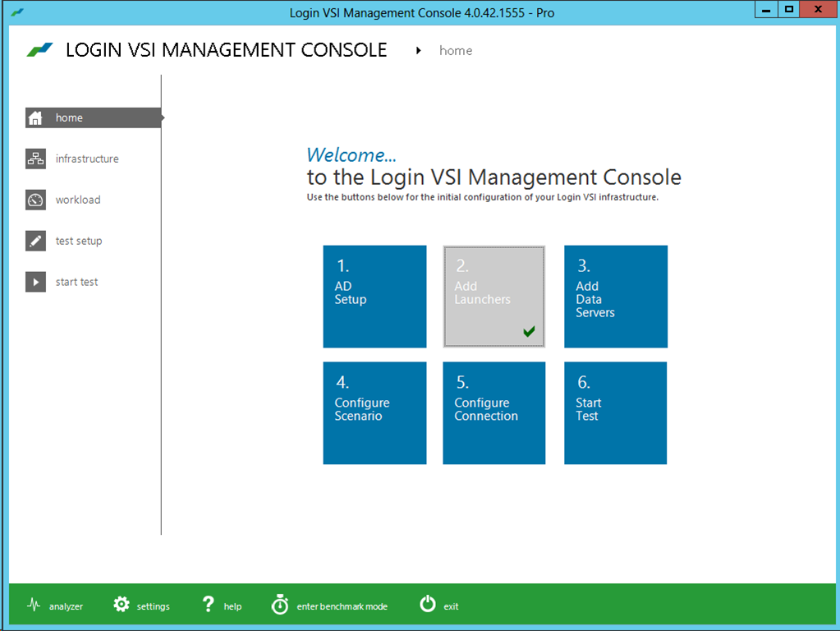840x631 pixels.
Task: Open infrastructure via its network icon
Action: click(x=35, y=159)
